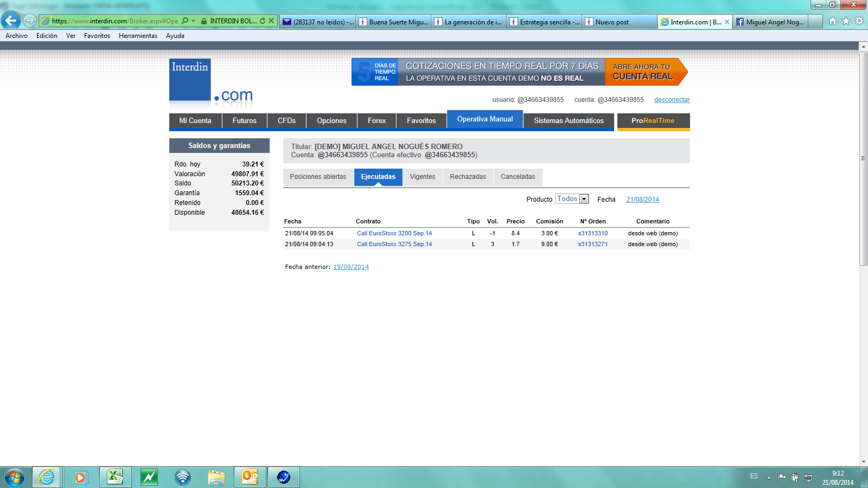Open Windows Media Player taskbar icon
Viewport: 868px width, 488px height.
(80, 477)
